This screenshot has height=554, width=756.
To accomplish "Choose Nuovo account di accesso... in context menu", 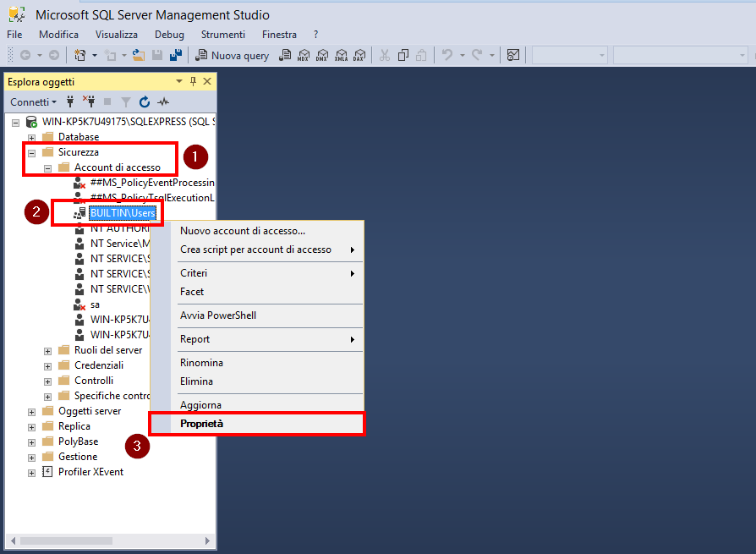I will pyautogui.click(x=257, y=231).
